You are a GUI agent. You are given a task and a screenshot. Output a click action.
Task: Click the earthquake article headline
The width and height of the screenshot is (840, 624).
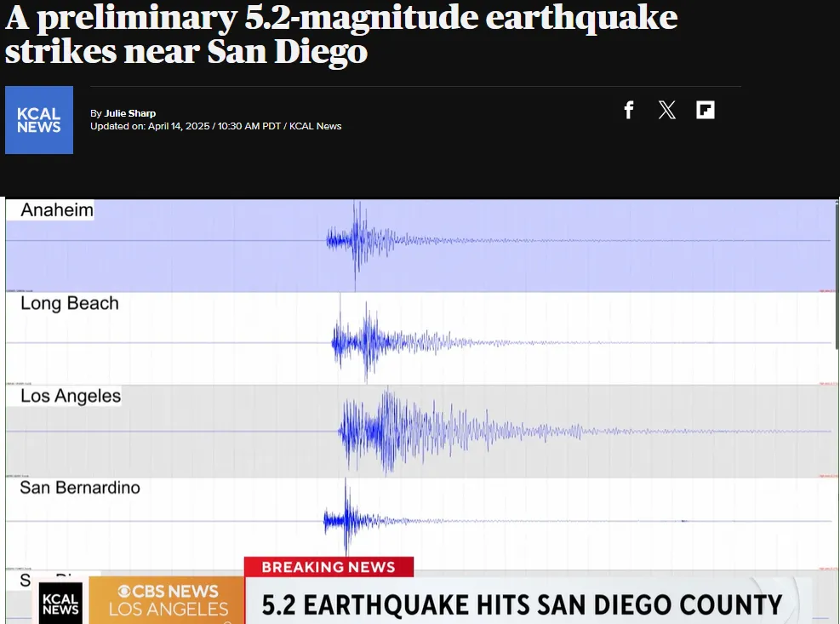(x=340, y=34)
